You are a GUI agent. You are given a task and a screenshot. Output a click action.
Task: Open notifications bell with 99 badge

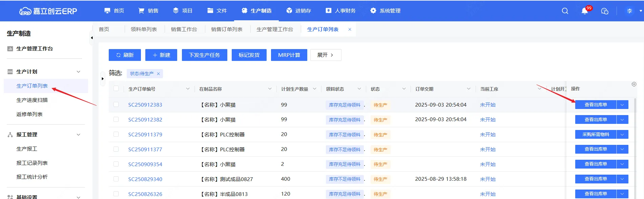coord(585,11)
